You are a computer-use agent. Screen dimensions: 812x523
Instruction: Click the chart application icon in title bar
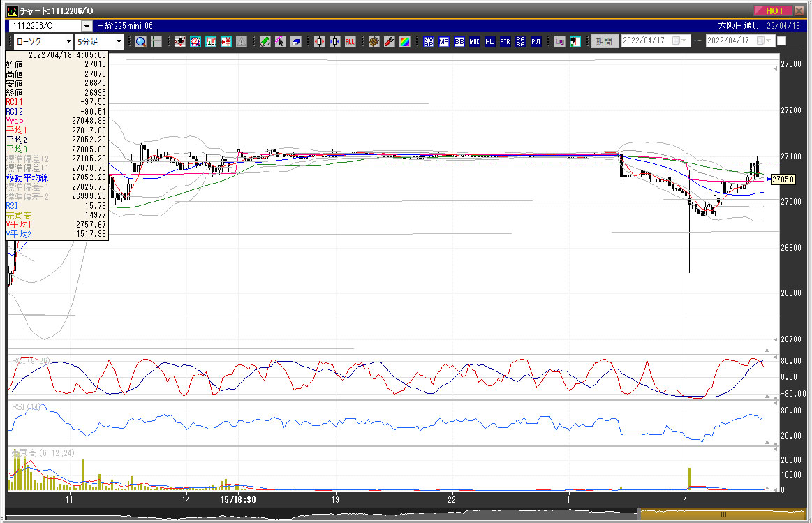[12, 11]
